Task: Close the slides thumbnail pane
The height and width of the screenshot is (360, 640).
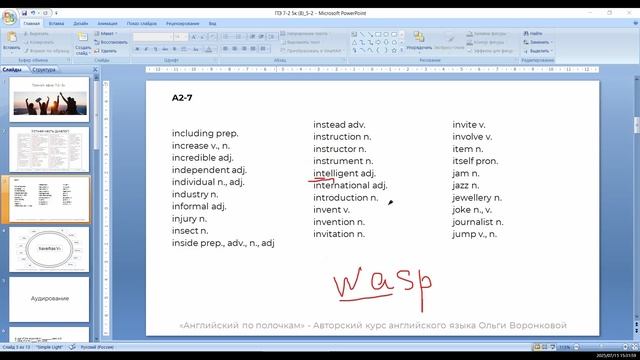Action: pos(95,70)
